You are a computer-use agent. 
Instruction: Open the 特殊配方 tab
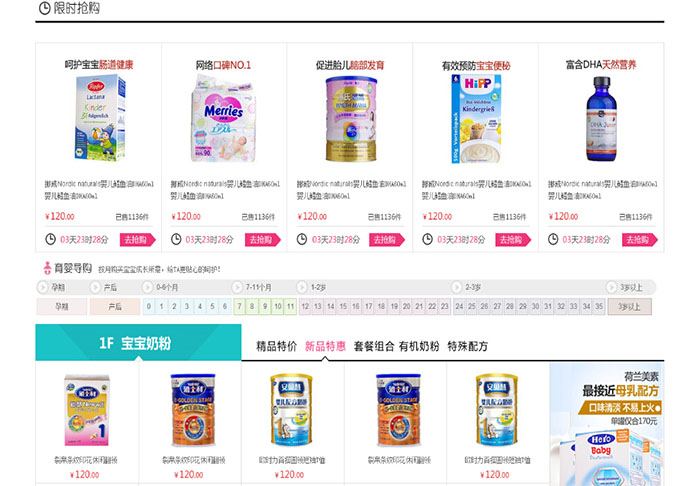click(x=468, y=346)
